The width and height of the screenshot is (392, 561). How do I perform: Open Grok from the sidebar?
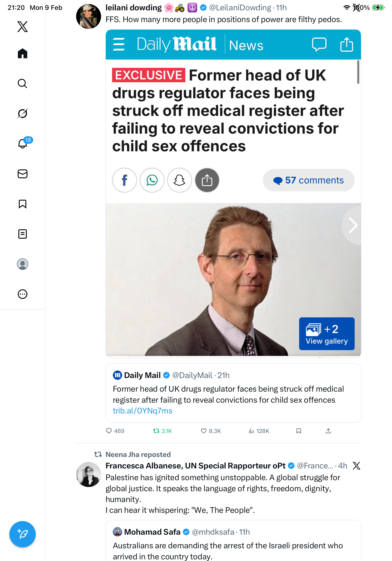(x=23, y=113)
